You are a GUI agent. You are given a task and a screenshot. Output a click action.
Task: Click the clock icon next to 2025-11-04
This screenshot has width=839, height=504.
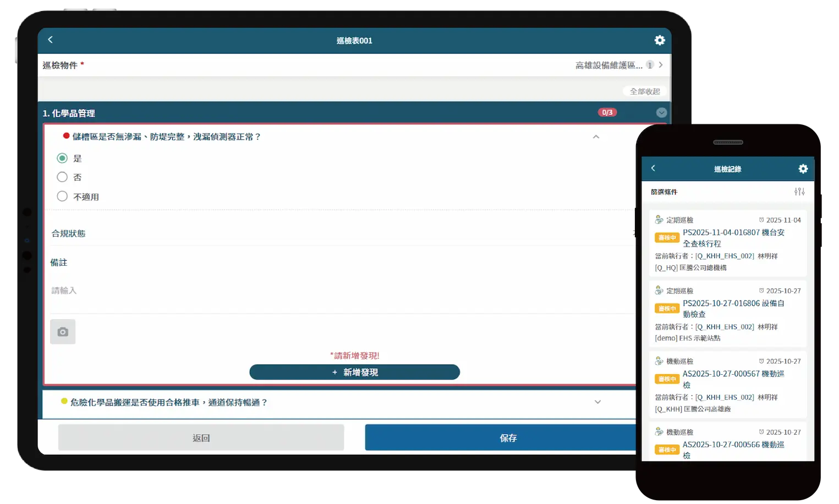761,220
